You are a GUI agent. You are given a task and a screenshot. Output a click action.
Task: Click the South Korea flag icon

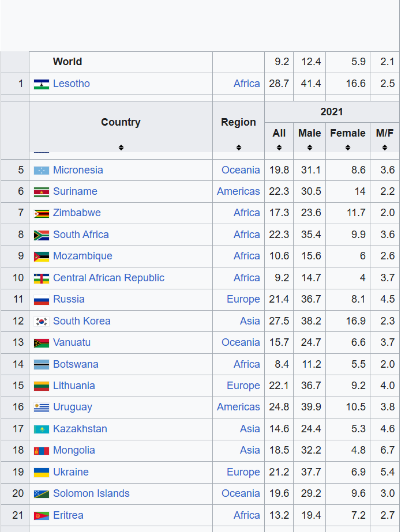click(x=41, y=322)
